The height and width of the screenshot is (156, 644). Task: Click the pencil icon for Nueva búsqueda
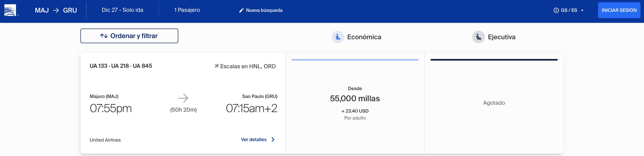click(241, 10)
